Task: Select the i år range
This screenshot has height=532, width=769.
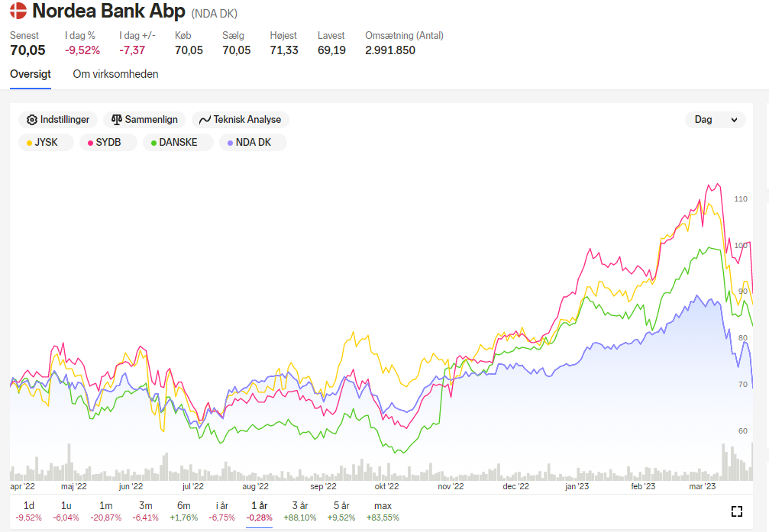Action: [221, 511]
